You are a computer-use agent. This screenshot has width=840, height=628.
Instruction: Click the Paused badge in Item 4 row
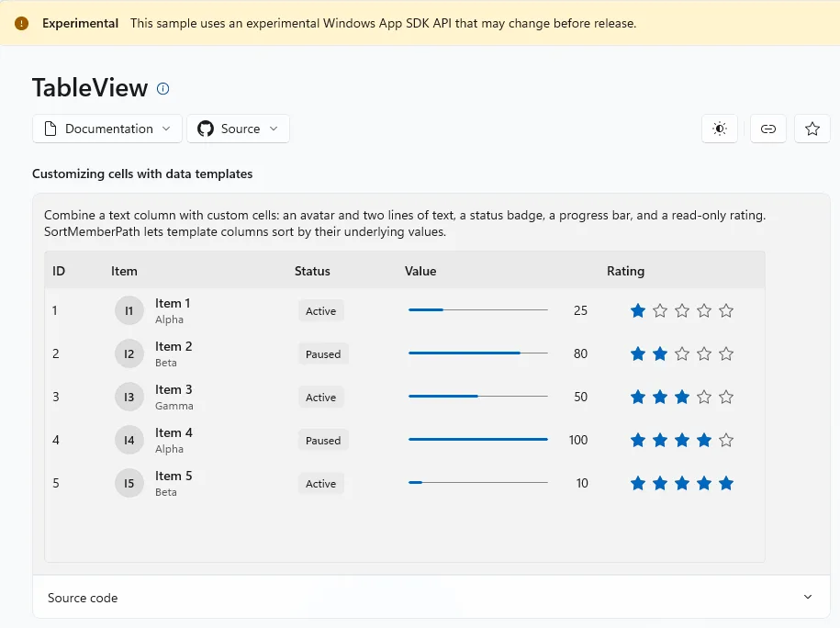323,440
